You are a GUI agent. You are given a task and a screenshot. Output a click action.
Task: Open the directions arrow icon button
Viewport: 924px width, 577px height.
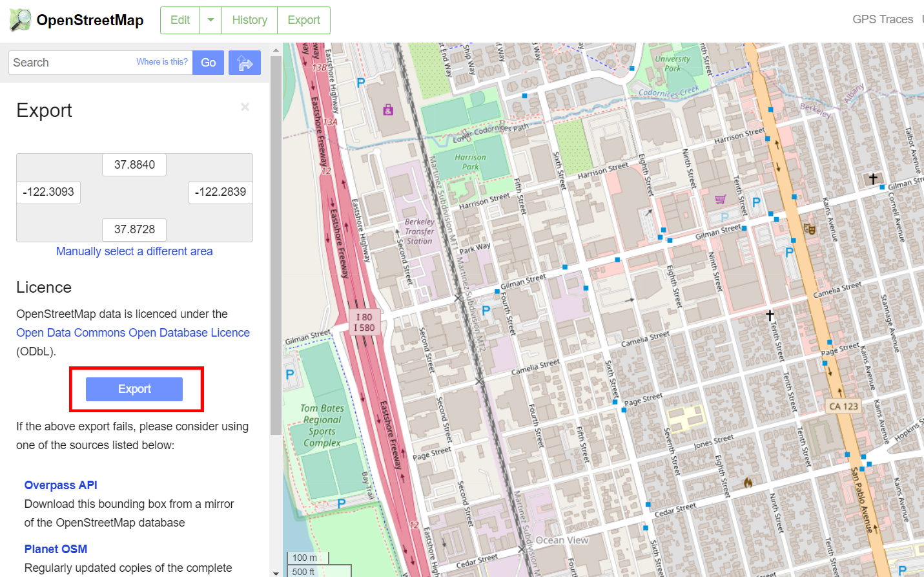pyautogui.click(x=245, y=63)
